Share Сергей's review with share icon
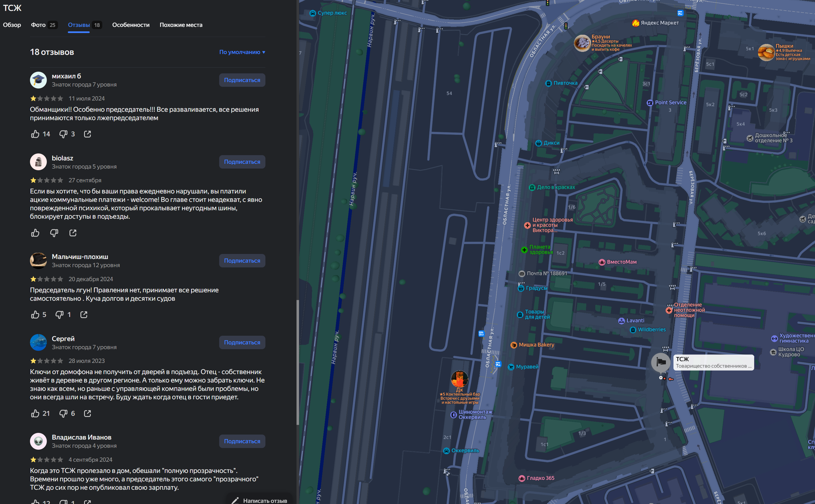 pos(87,413)
